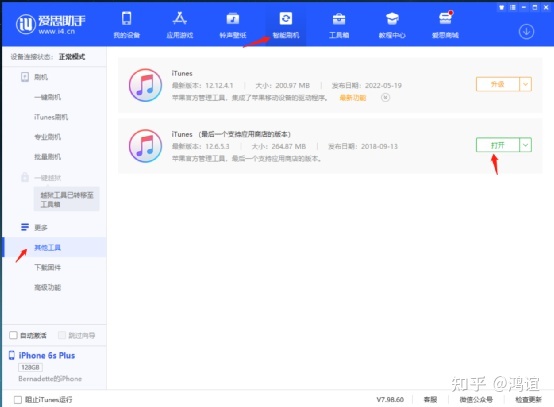Tick the 跳过向导 checkbox
The image size is (554, 407).
point(62,335)
